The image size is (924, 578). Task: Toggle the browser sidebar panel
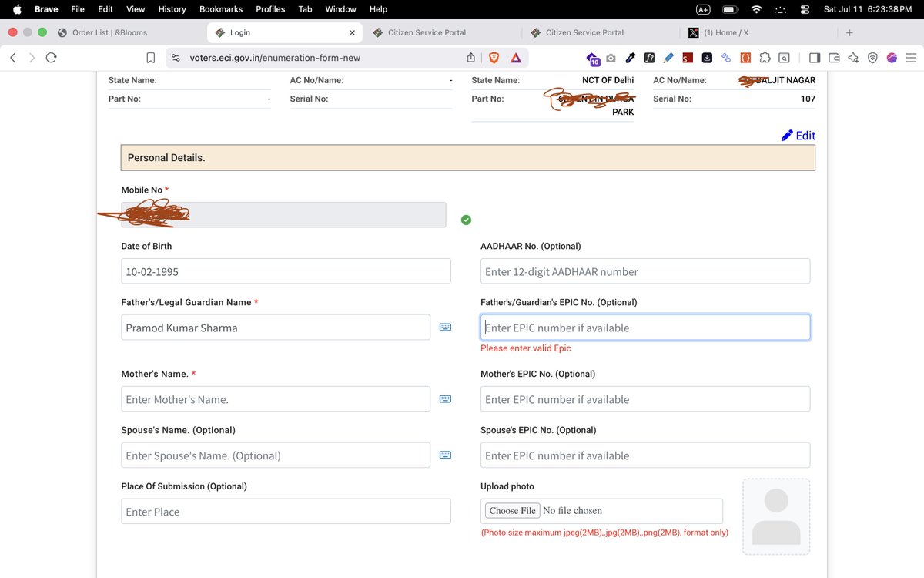coord(815,58)
